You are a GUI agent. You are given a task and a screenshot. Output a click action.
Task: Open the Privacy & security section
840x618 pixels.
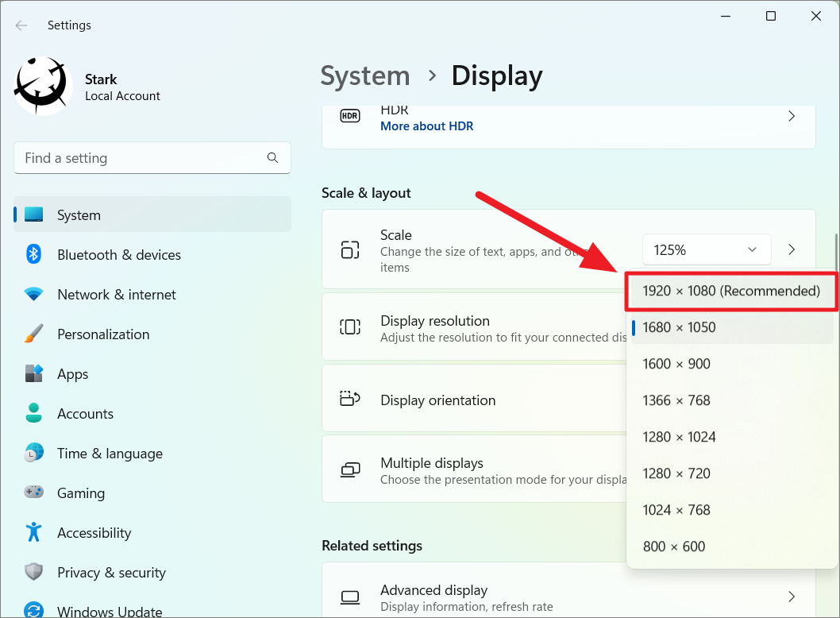[x=111, y=572]
